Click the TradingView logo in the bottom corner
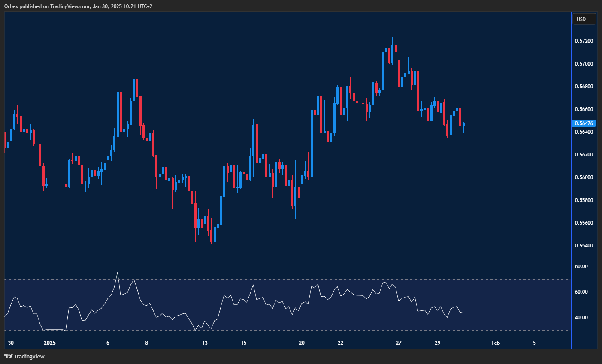This screenshot has width=602, height=364. [24, 356]
